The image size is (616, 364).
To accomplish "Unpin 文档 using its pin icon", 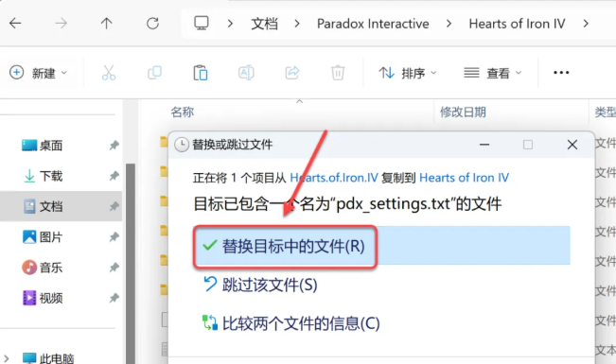I will tap(114, 206).
